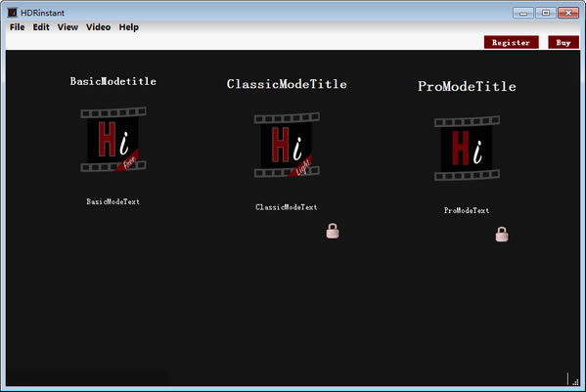Click the ProModeTitle heading

[467, 87]
